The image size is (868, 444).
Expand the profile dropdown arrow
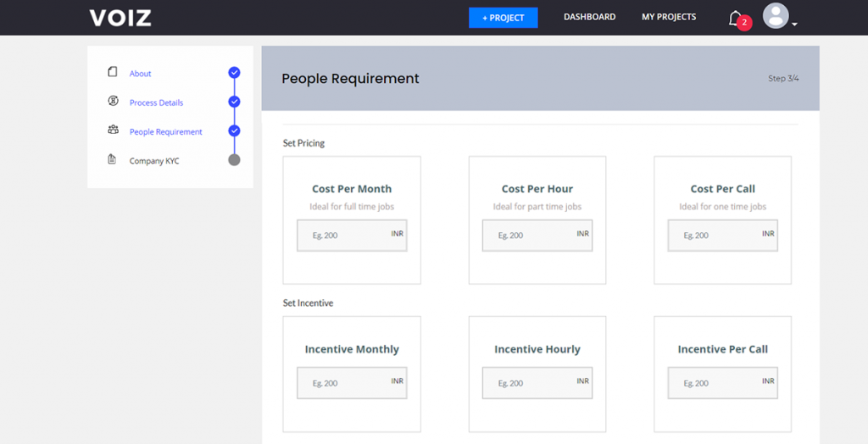794,25
